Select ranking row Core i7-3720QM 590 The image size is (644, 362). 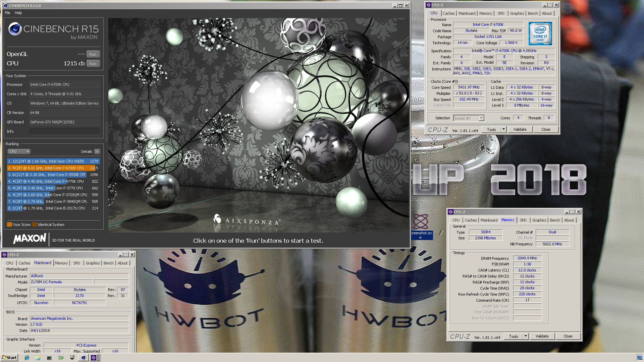pos(53,195)
